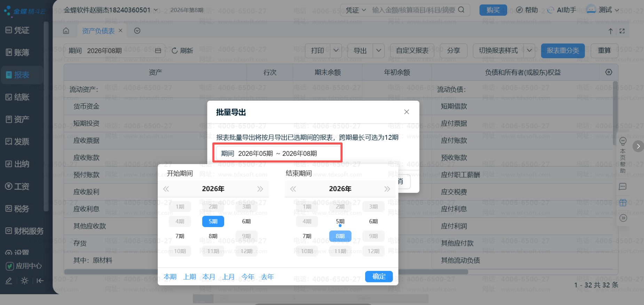Click the period calendar icon
Viewport: 644px width, 305px height.
tap(158, 50)
